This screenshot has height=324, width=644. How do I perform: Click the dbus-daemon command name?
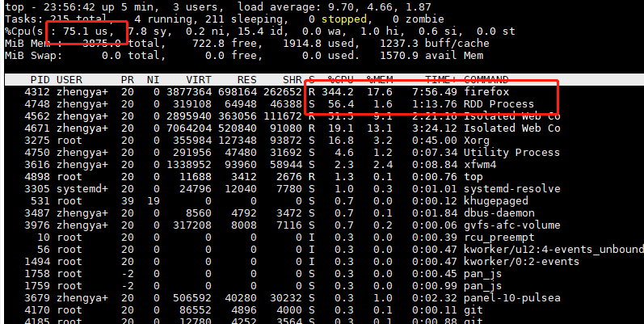[x=499, y=213]
